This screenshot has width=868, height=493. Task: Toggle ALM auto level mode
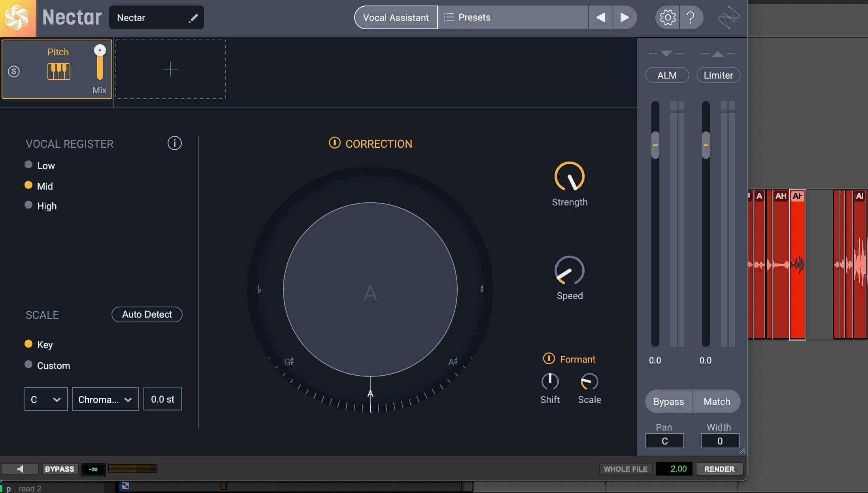tap(667, 75)
